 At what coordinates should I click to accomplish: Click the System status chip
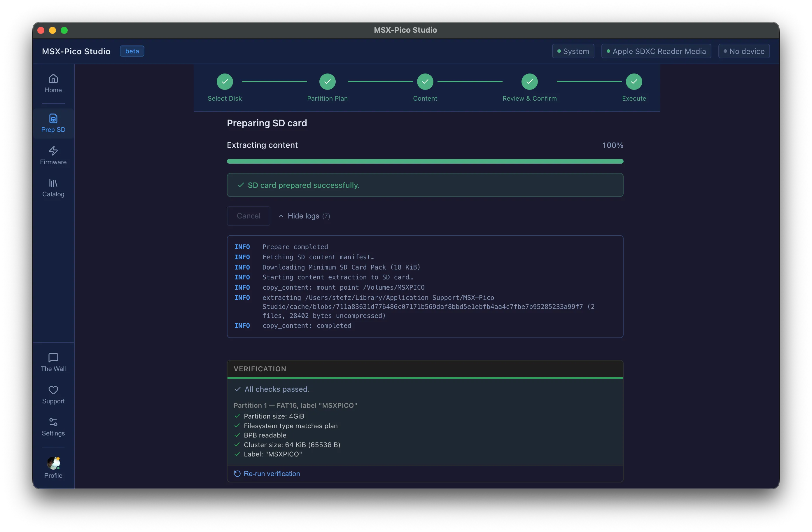[573, 51]
